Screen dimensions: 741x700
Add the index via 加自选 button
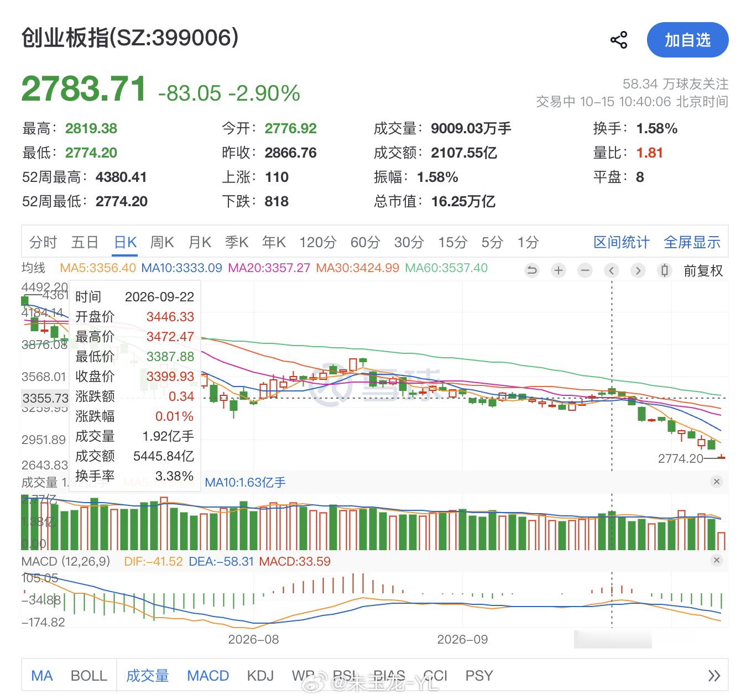[x=687, y=40]
